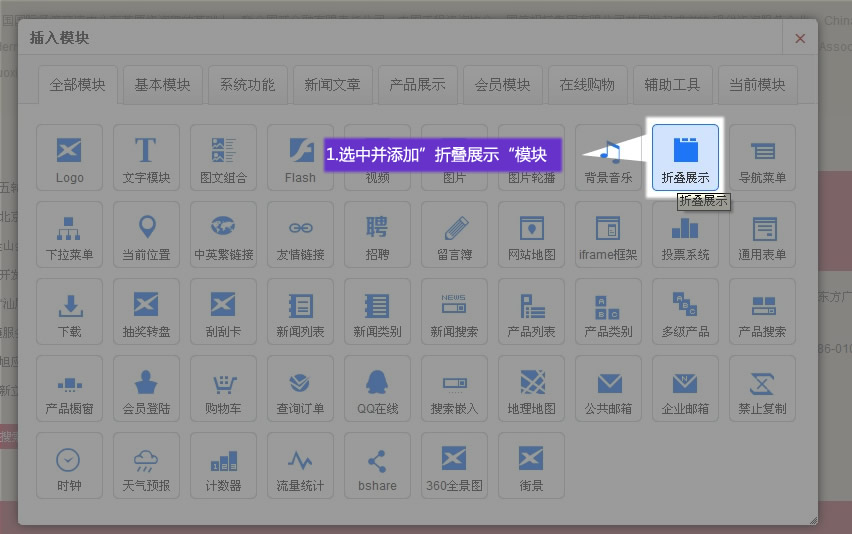Image resolution: width=852 pixels, height=534 pixels.
Task: Select the 折叠展示 module icon
Action: [x=685, y=158]
